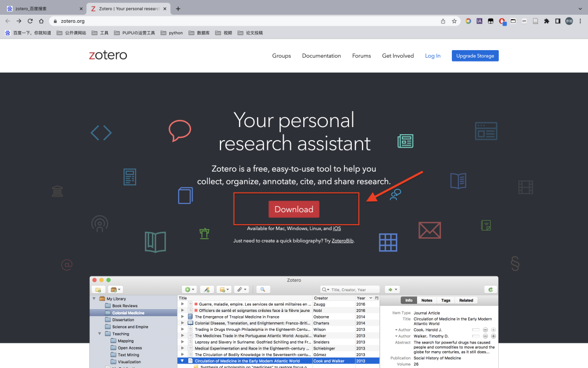Viewport: 588px width, 368px height.
Task: Expand the python bookmark folder
Action: point(171,33)
